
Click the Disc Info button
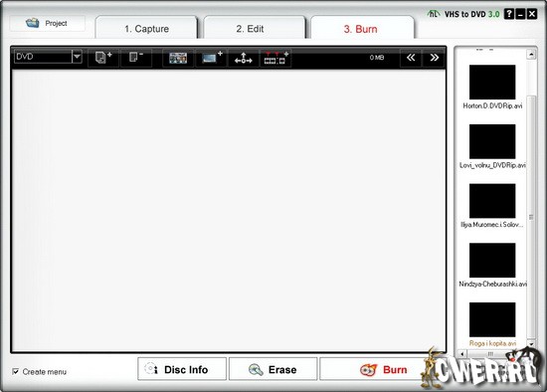click(182, 369)
